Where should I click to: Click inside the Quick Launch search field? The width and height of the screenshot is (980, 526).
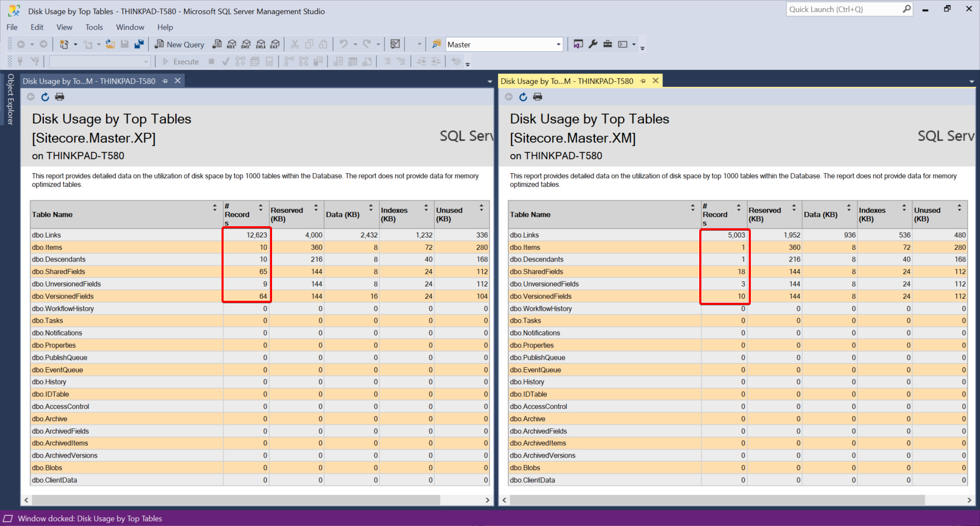click(842, 9)
